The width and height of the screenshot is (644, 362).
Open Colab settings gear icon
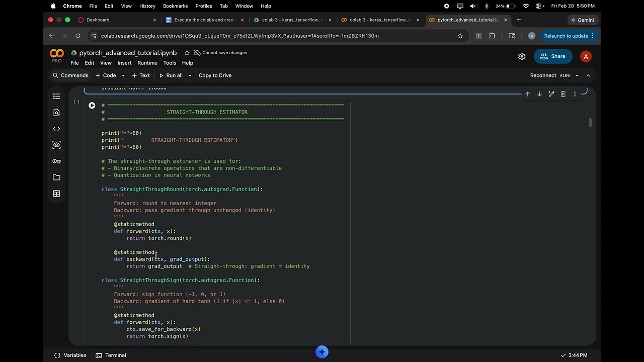point(522,56)
